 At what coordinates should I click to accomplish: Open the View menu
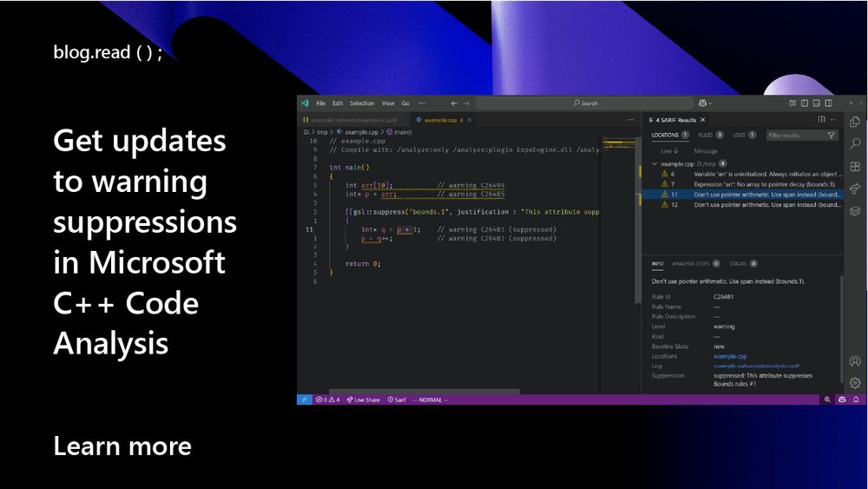pyautogui.click(x=388, y=103)
